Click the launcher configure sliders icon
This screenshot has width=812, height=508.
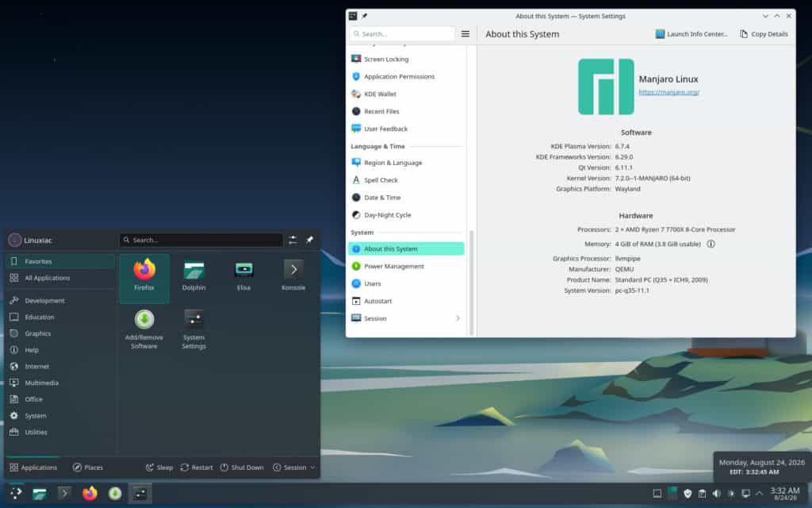pyautogui.click(x=293, y=240)
